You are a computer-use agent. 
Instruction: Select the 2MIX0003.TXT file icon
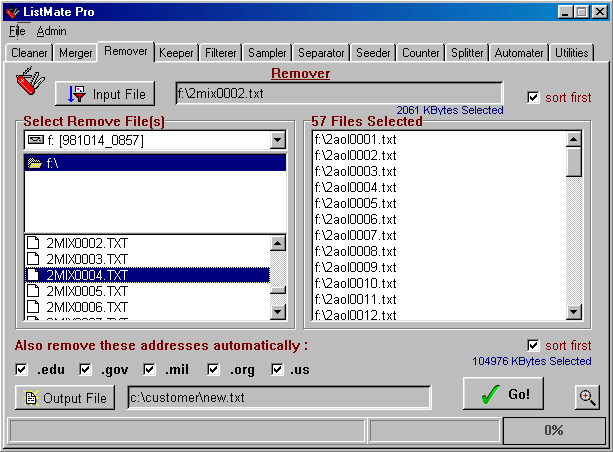pos(32,259)
